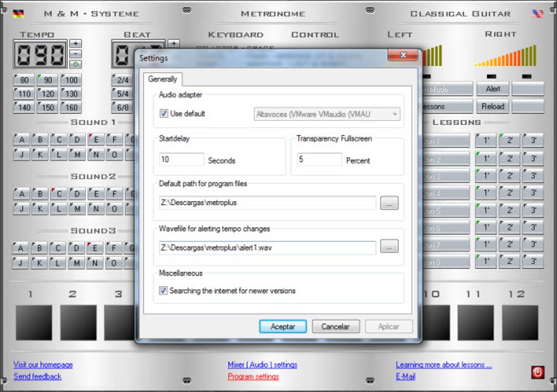Confirm settings with the Aceptar button

pos(283,326)
